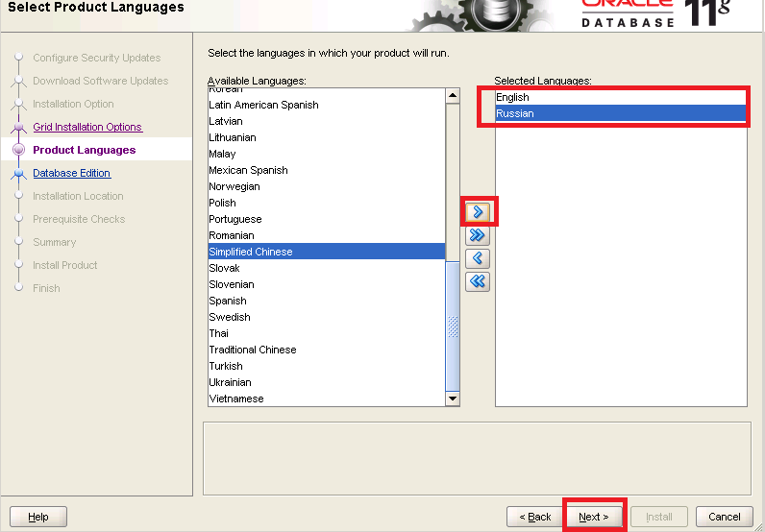
Task: Remove selected language with single left arrow
Action: tap(478, 258)
